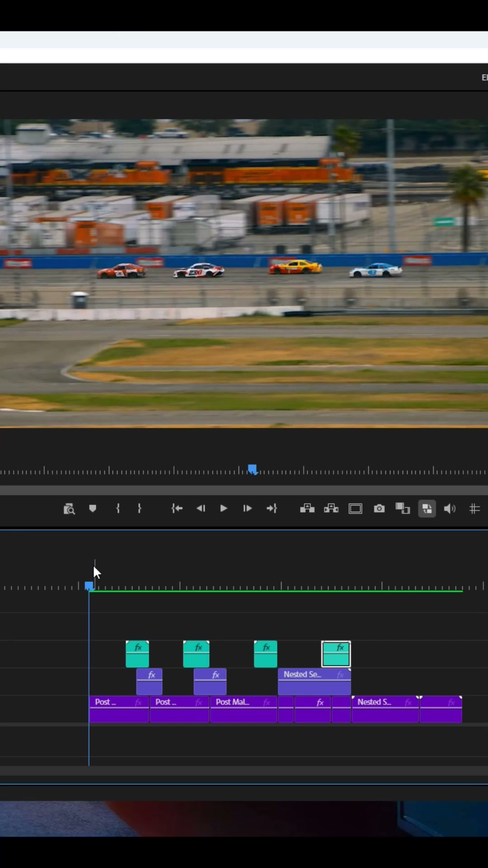Click the program monitor playhead marker
This screenshot has width=488, height=868.
click(253, 469)
